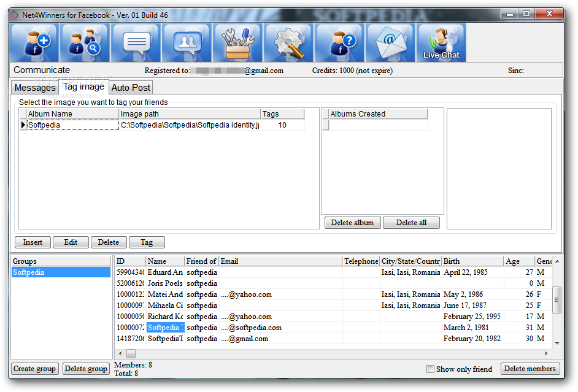Click the Edit button
The height and width of the screenshot is (392, 578).
click(71, 242)
